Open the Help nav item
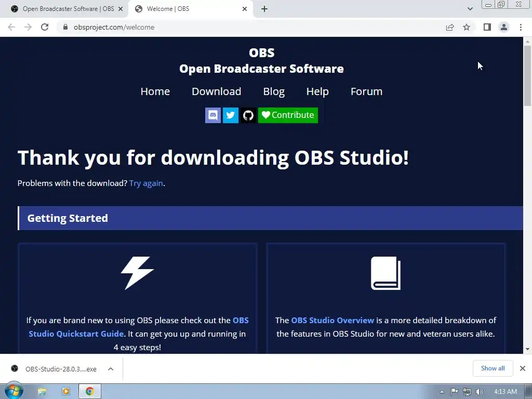Screen dimensions: 532x399 pyautogui.click(x=317, y=91)
